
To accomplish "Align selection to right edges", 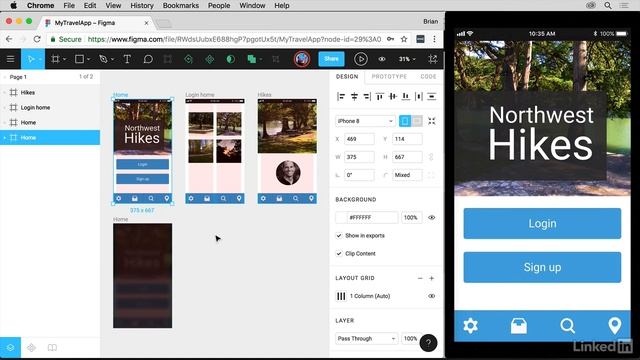I will click(x=367, y=96).
